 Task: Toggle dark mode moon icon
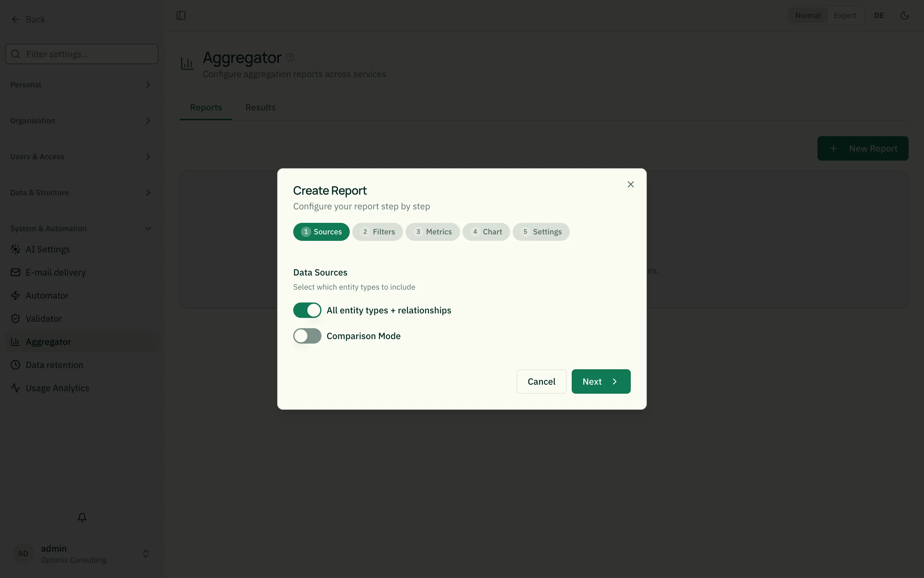pyautogui.click(x=904, y=15)
